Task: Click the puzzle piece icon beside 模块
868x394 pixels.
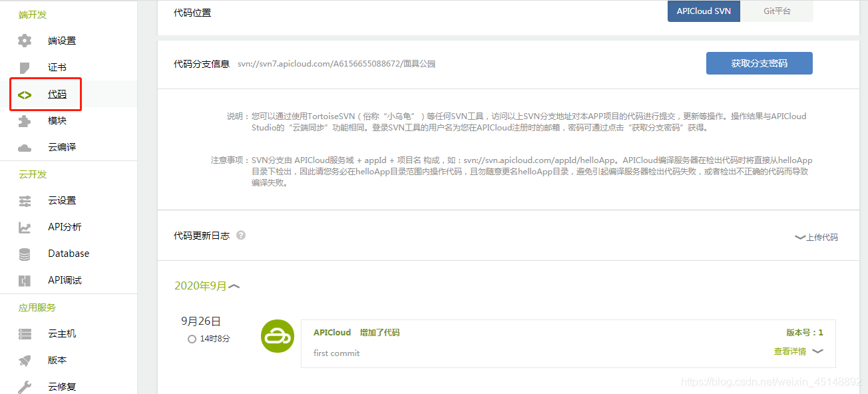Action: tap(25, 120)
